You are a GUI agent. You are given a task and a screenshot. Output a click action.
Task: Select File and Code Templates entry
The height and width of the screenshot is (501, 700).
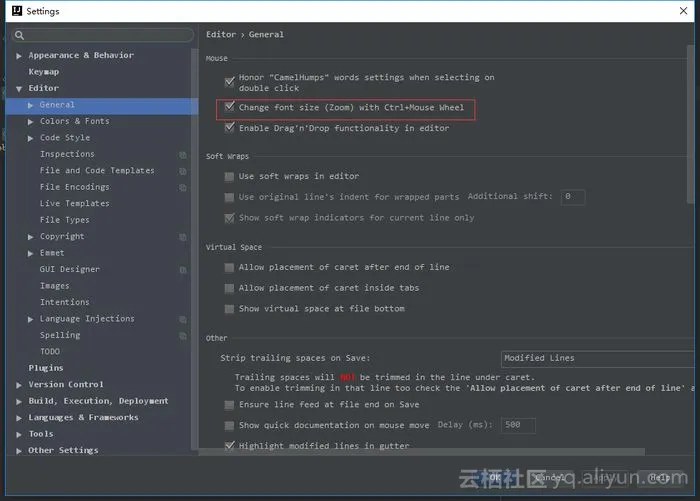pos(97,171)
